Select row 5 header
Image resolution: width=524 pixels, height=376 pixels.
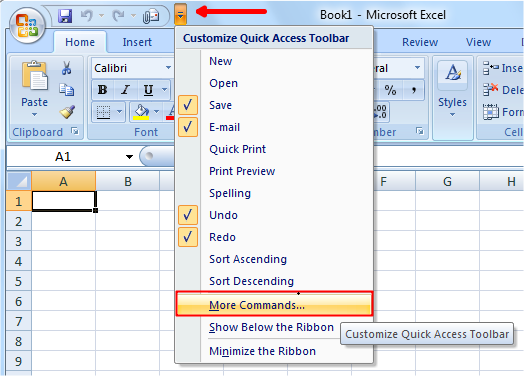tap(19, 281)
